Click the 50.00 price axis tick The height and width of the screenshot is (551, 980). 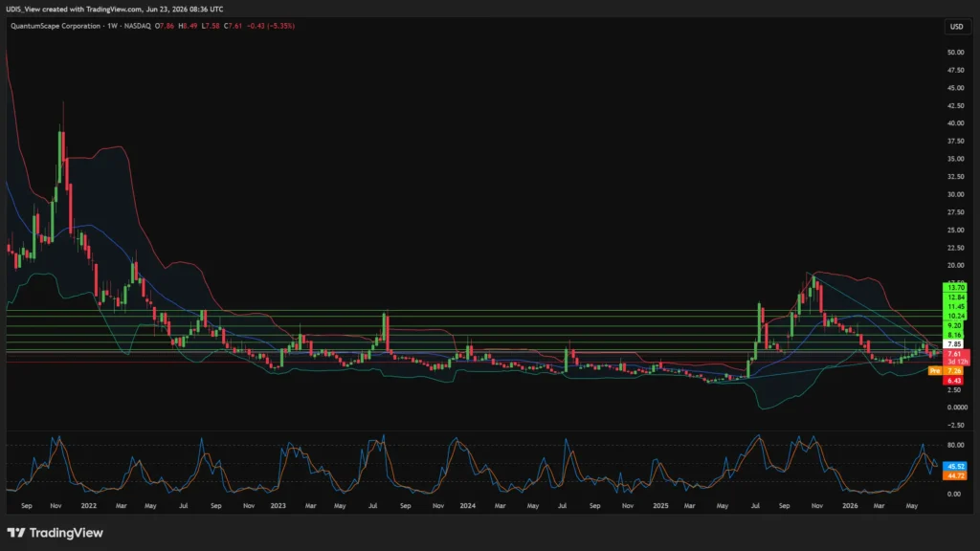pos(956,53)
